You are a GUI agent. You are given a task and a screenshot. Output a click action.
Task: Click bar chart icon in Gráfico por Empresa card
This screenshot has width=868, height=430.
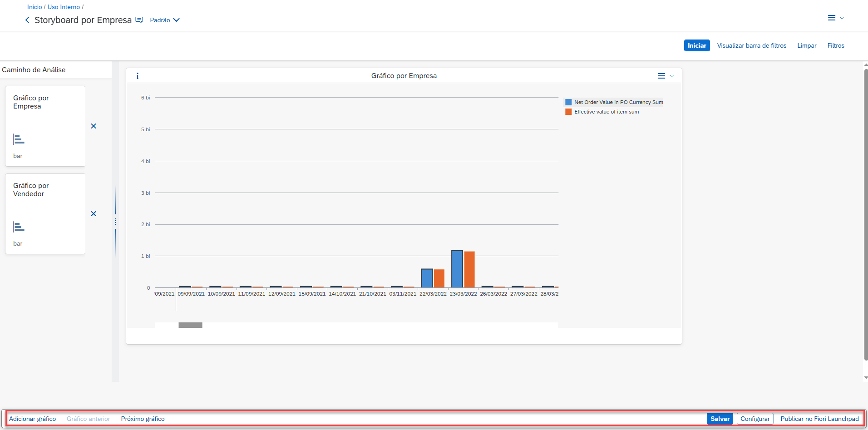click(19, 139)
